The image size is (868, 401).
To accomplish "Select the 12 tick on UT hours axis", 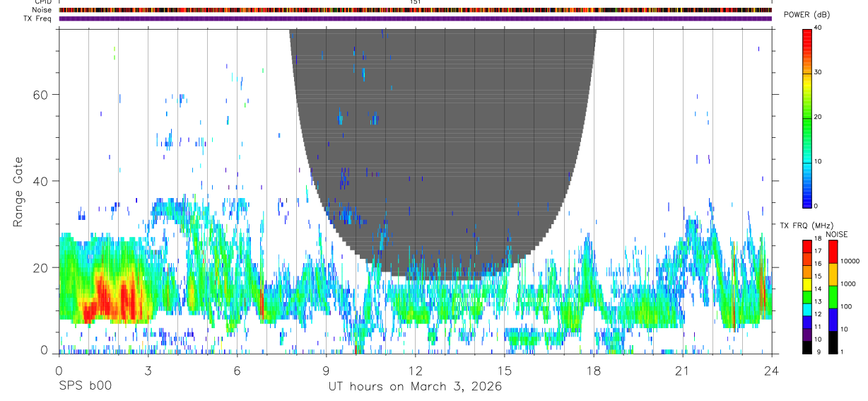I will tap(415, 370).
